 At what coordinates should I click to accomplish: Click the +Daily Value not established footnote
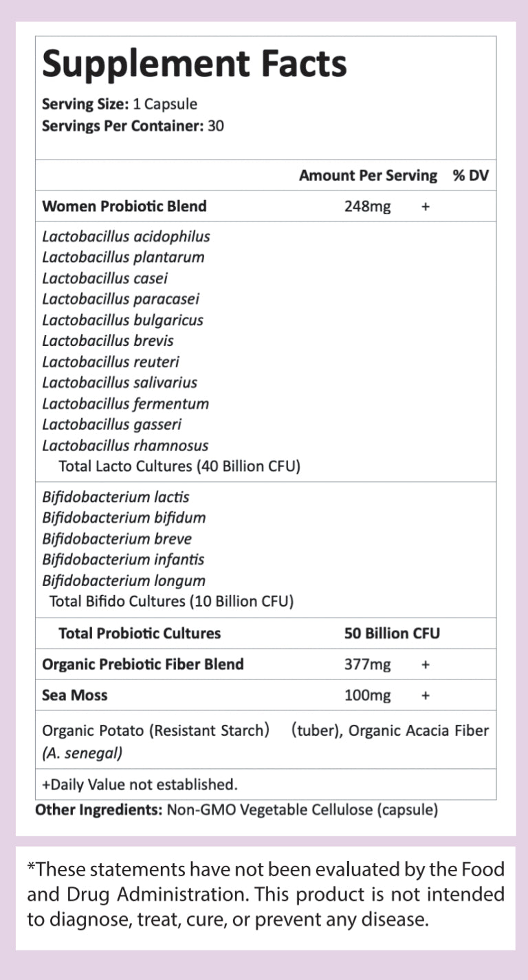140,784
